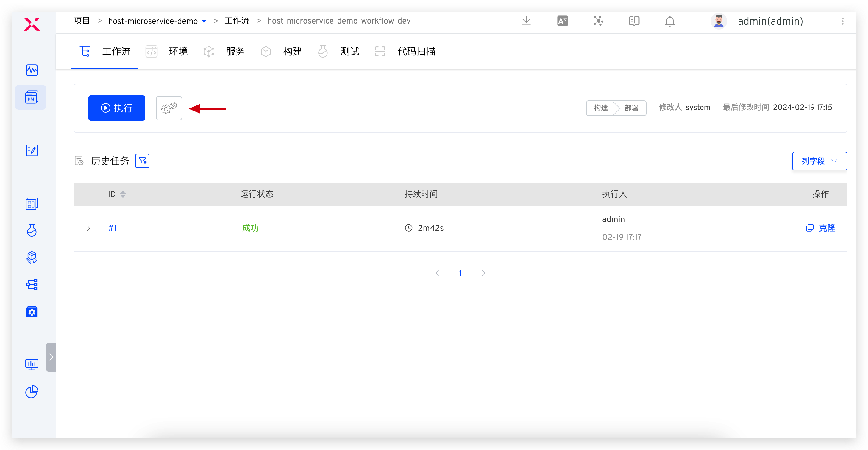This screenshot has width=868, height=450.
Task: Toggle the ID column sort order
Action: click(123, 194)
